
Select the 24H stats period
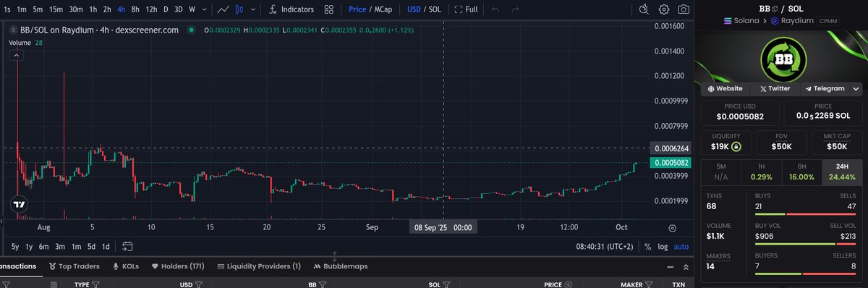pyautogui.click(x=842, y=172)
